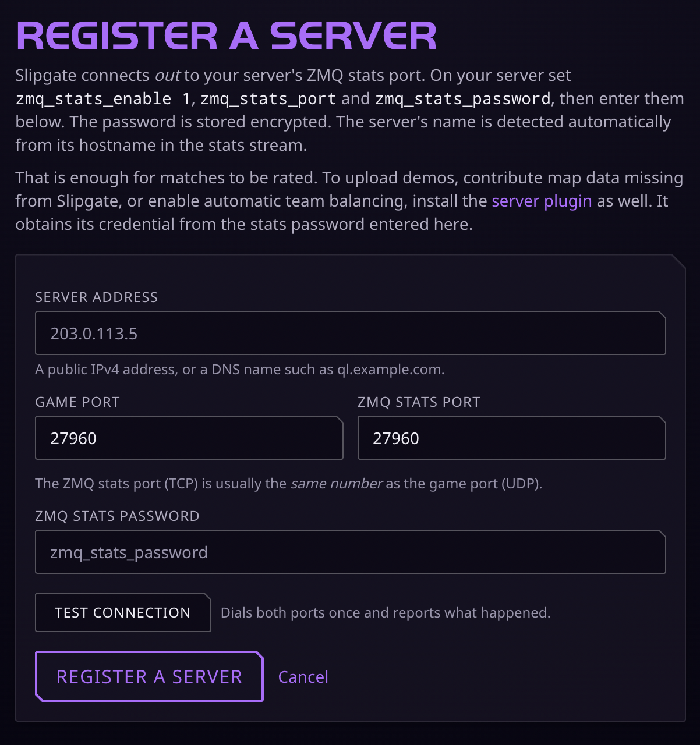
Task: Click the zmq_stats_password code text in intro
Action: click(x=463, y=99)
